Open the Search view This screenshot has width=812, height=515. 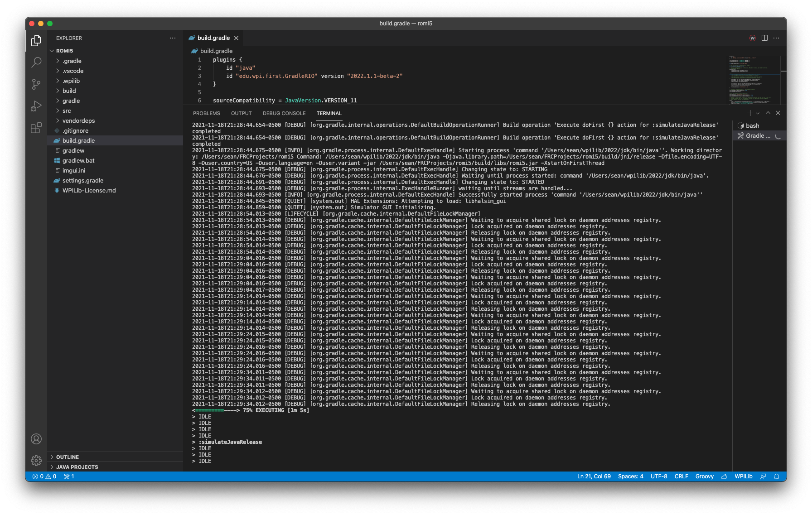[x=36, y=62]
